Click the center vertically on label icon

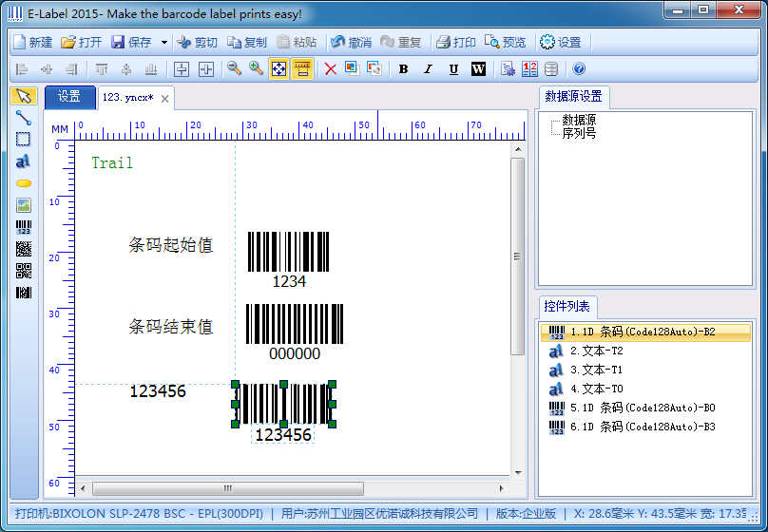point(206,69)
